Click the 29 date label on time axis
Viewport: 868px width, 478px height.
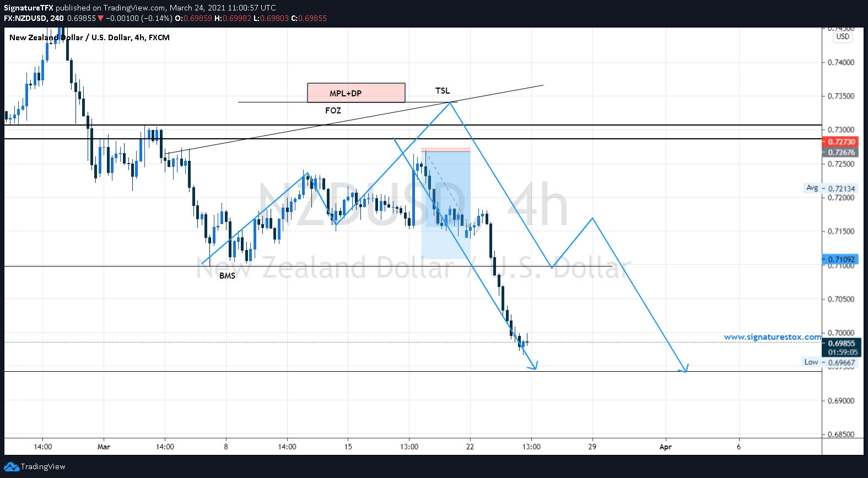pos(592,447)
